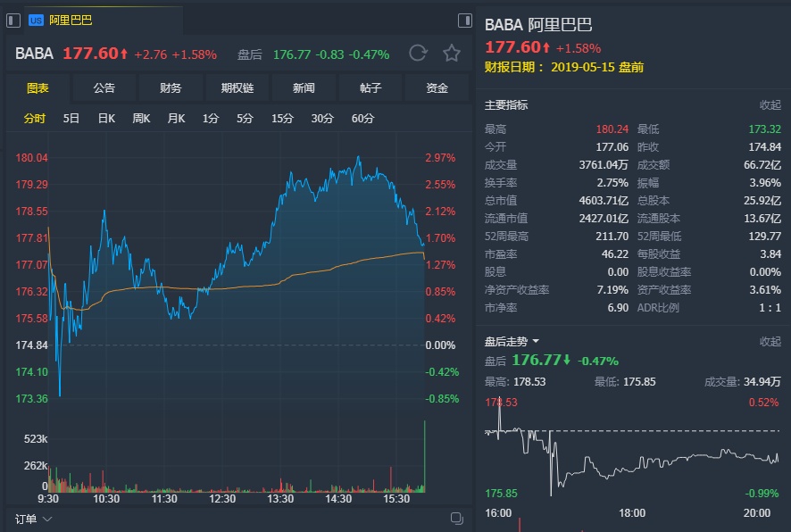Open the 资金 tab
791x532 pixels.
(x=437, y=87)
